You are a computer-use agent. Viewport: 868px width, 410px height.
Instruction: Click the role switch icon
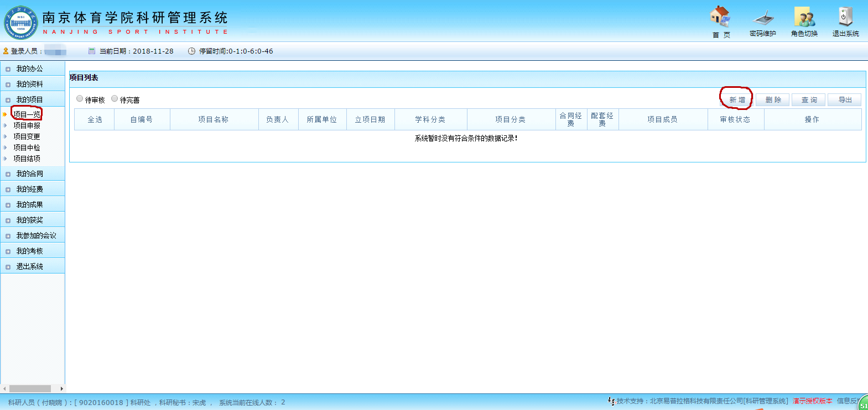pos(804,17)
